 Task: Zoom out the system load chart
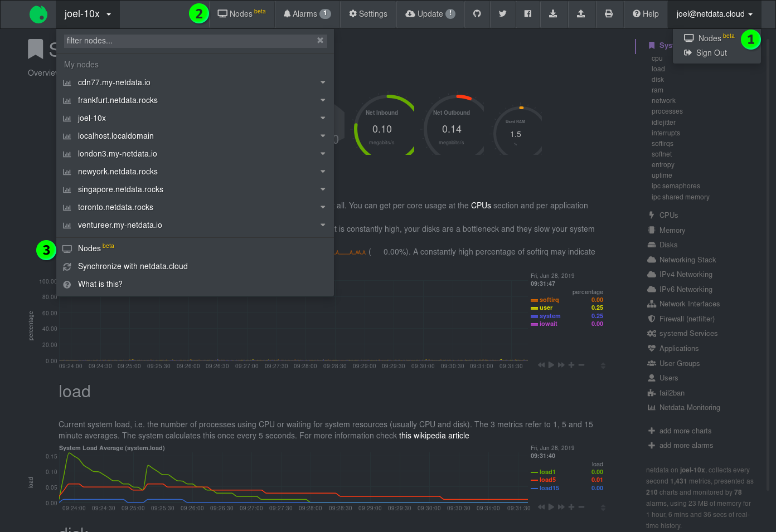(x=581, y=507)
